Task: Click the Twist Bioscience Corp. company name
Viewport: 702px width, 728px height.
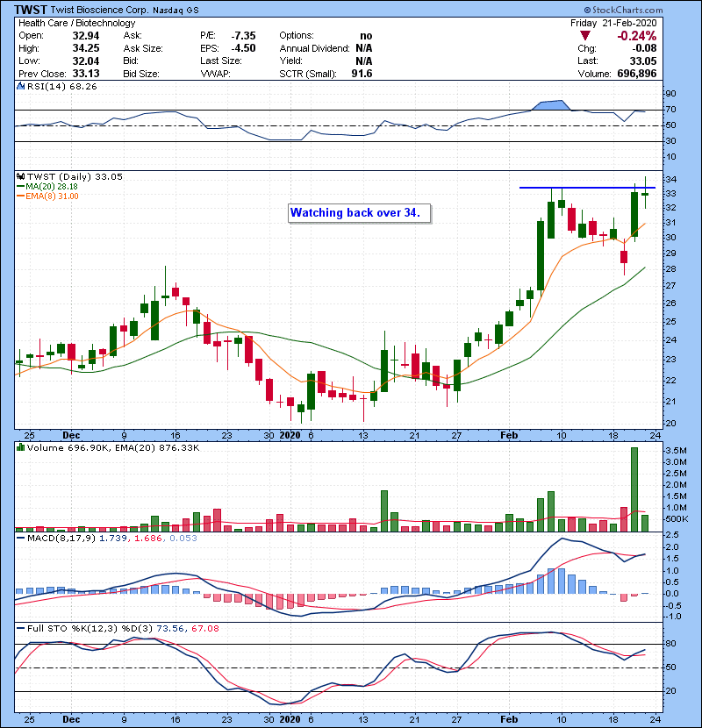Action: click(100, 10)
